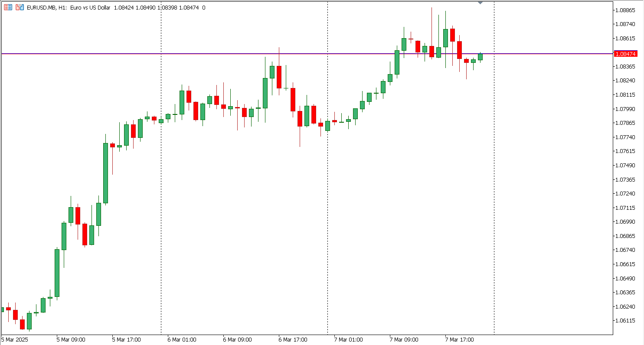The height and width of the screenshot is (345, 644).
Task: Click the 7 Mar 09:00 time axis label
Action: click(x=404, y=340)
